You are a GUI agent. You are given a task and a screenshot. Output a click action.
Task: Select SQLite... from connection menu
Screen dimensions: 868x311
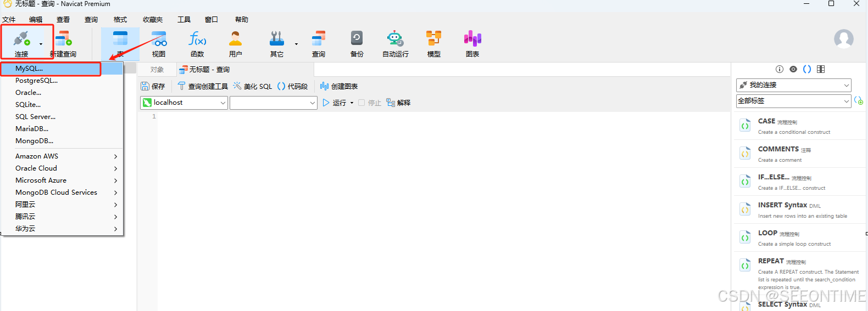click(62, 105)
